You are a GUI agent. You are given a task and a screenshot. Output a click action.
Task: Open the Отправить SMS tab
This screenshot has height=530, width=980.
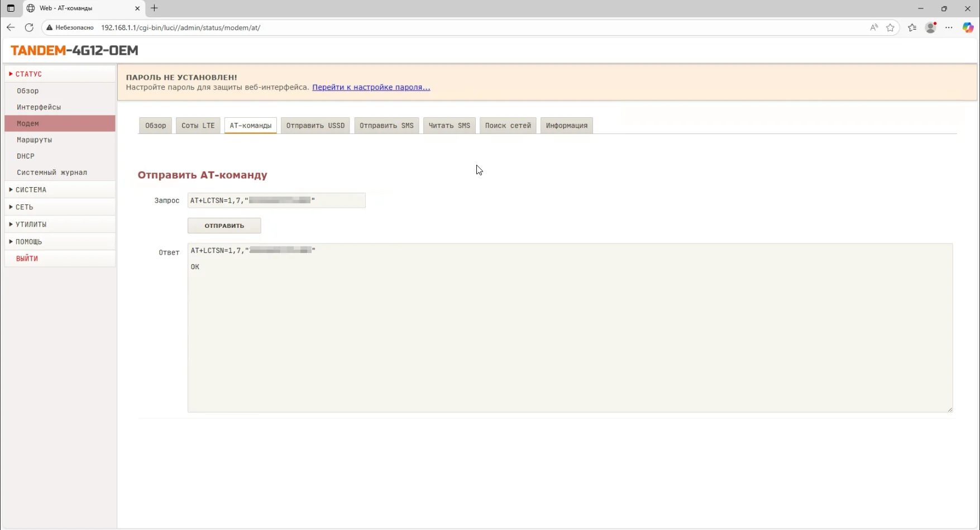click(386, 126)
